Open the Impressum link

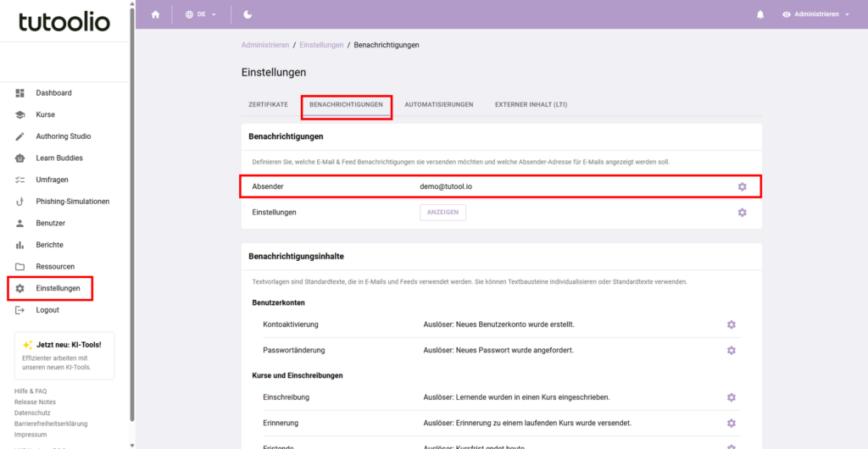31,435
